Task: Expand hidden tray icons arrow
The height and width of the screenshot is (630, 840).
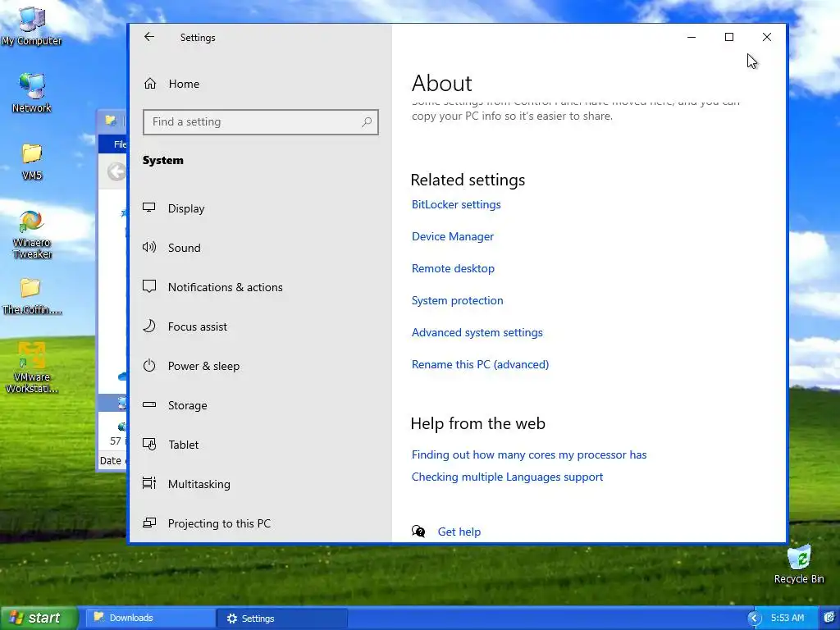Action: [755, 619]
